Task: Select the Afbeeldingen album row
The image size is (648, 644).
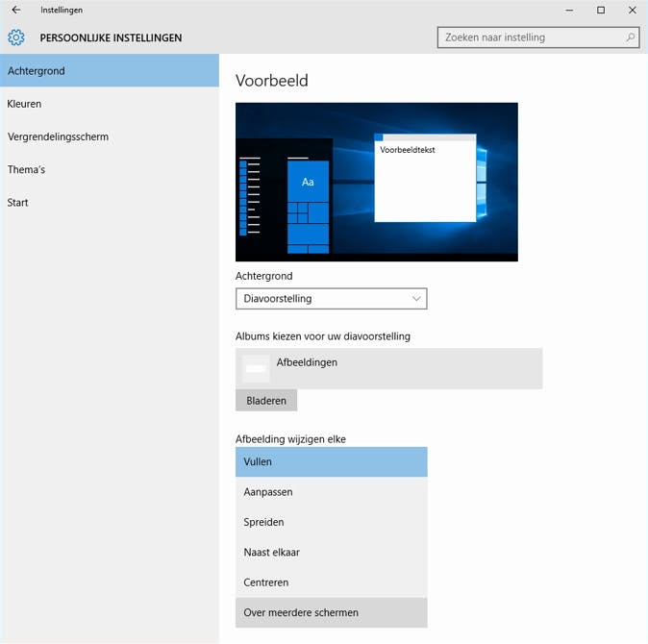Action: pyautogui.click(x=388, y=368)
